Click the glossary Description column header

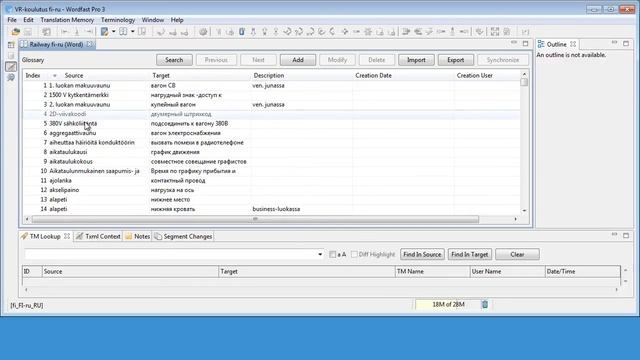tap(269, 76)
